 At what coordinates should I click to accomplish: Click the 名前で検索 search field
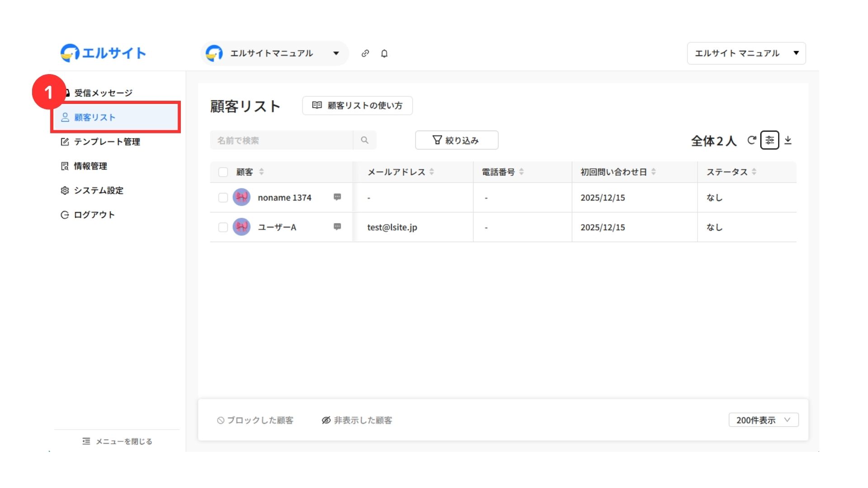(x=281, y=140)
